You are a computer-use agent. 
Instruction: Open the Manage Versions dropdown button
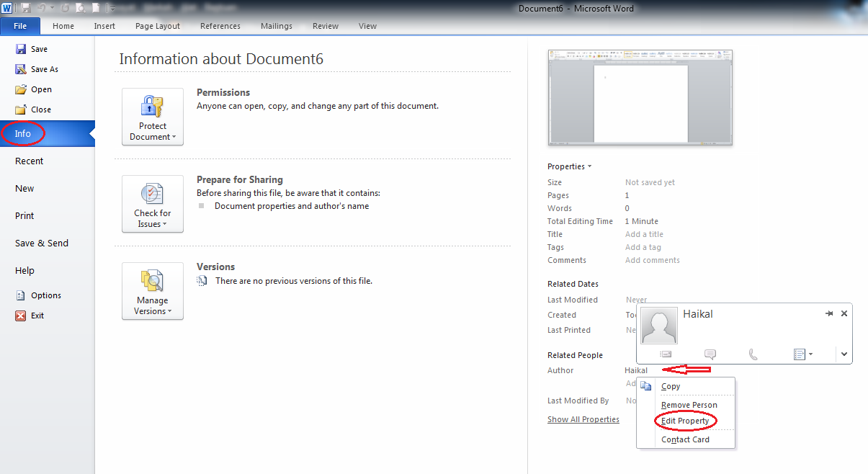point(153,291)
